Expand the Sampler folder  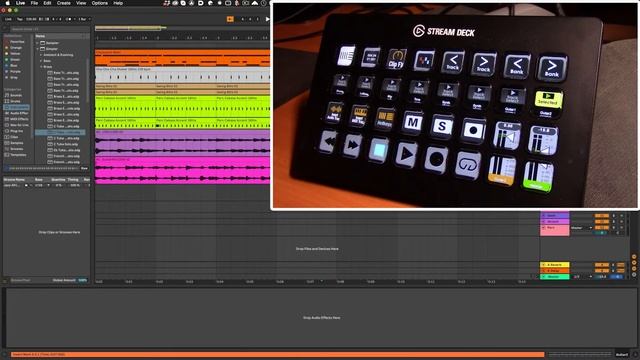click(x=38, y=43)
